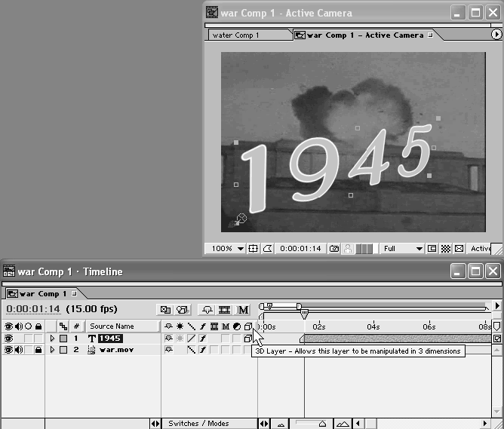Toggle the lock on war.mov layer
Image resolution: width=504 pixels, height=429 pixels.
tap(38, 350)
